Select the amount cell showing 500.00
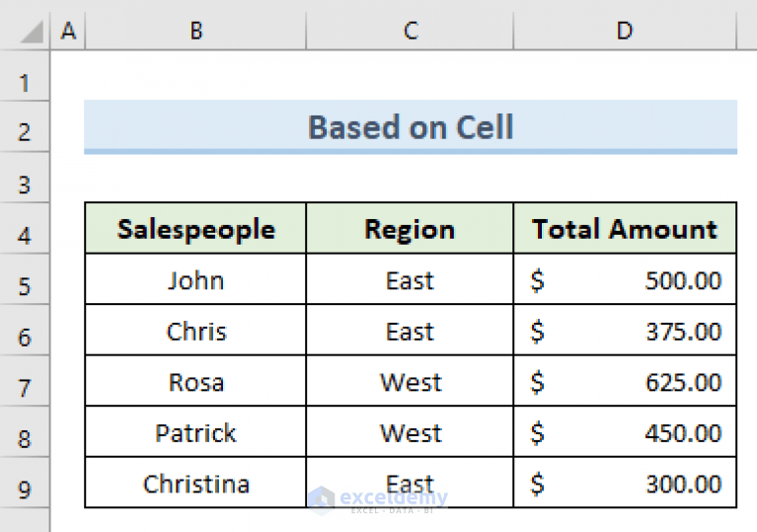 [x=625, y=279]
